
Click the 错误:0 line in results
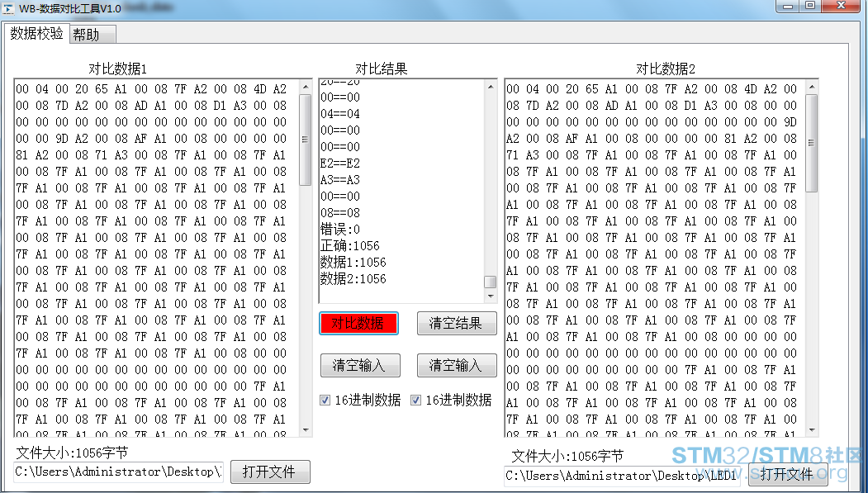pyautogui.click(x=340, y=229)
